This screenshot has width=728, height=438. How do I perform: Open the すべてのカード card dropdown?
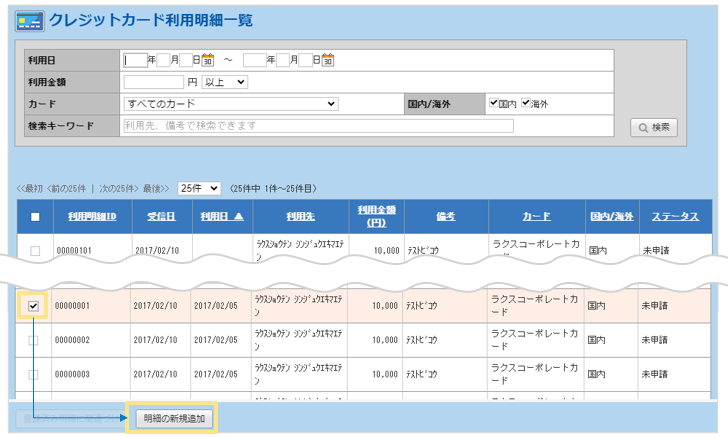(230, 103)
